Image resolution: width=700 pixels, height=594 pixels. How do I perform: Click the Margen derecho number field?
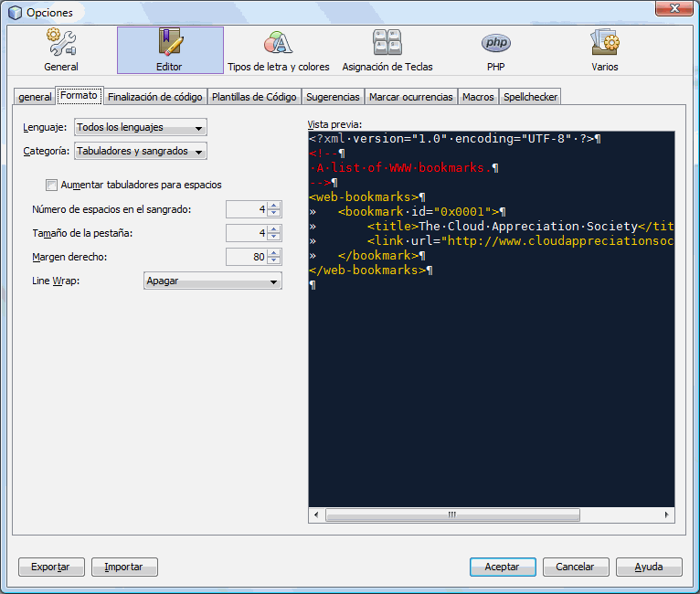(x=247, y=257)
